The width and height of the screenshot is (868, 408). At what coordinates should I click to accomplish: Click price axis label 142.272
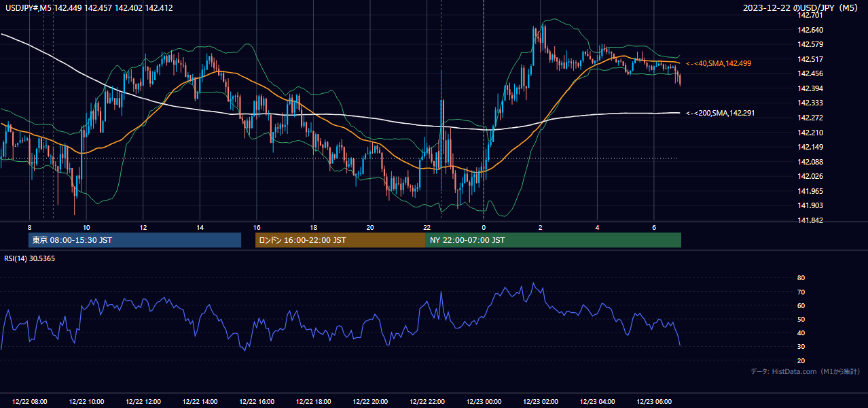coord(810,118)
